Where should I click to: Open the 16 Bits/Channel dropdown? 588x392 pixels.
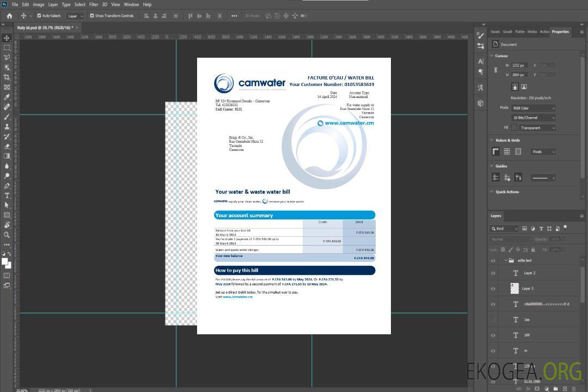(534, 118)
